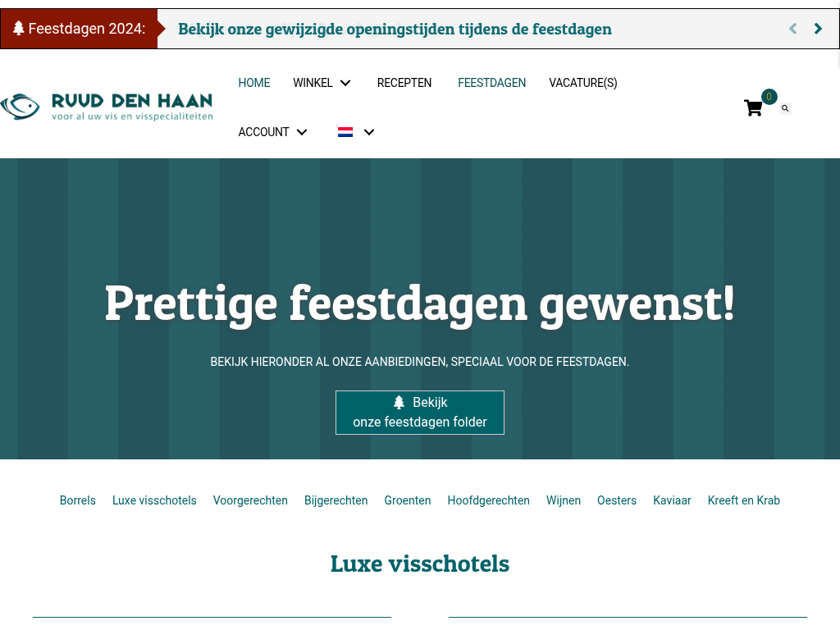Select the Kreeft en Krab category link
Image resolution: width=840 pixels, height=630 pixels.
click(x=743, y=500)
